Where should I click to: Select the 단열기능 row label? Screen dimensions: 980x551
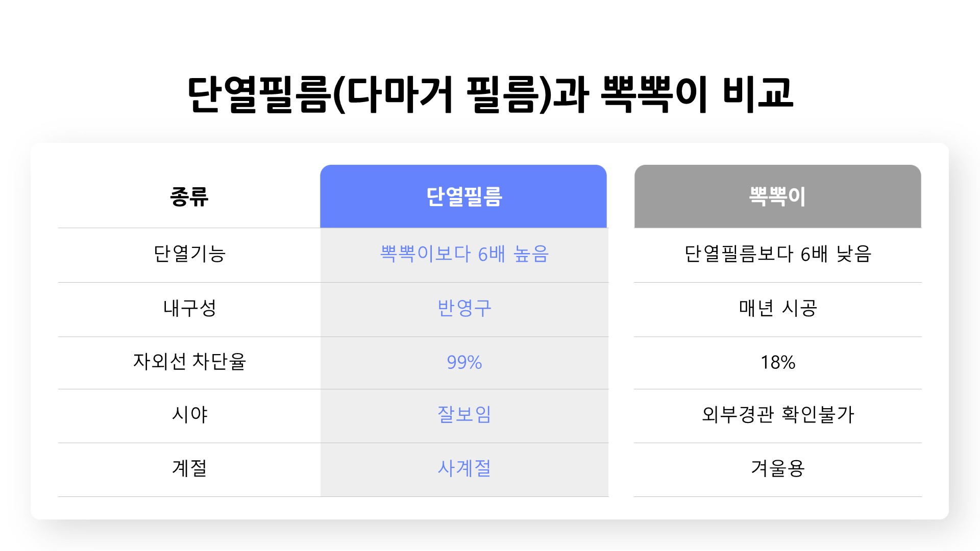pyautogui.click(x=189, y=254)
